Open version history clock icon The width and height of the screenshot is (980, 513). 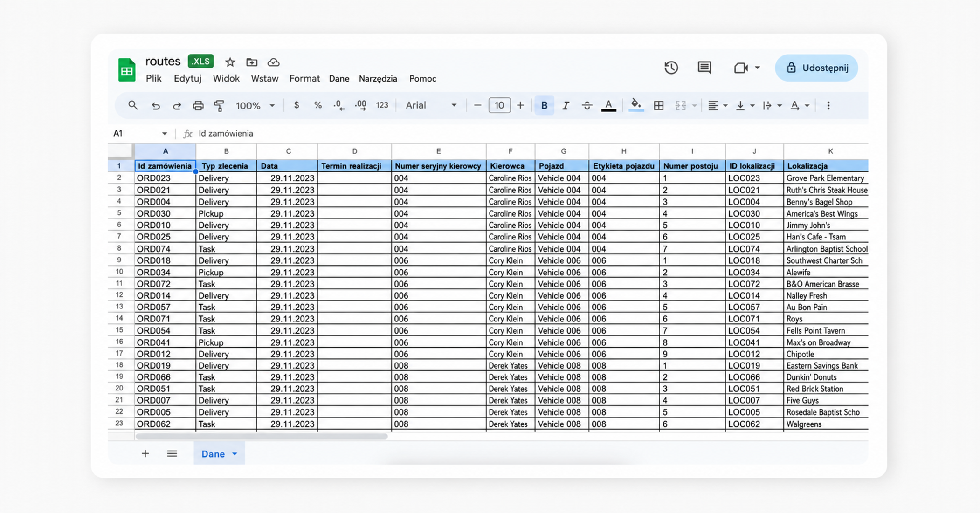click(671, 68)
